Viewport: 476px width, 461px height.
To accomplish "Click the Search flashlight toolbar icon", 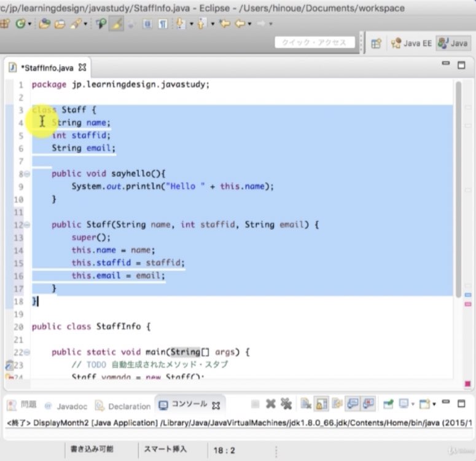I will pyautogui.click(x=76, y=24).
